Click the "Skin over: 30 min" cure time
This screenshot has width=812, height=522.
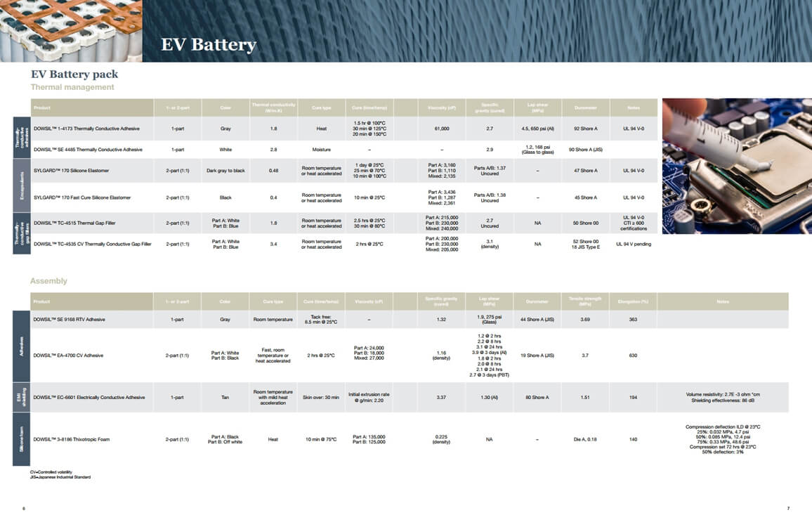pos(321,397)
